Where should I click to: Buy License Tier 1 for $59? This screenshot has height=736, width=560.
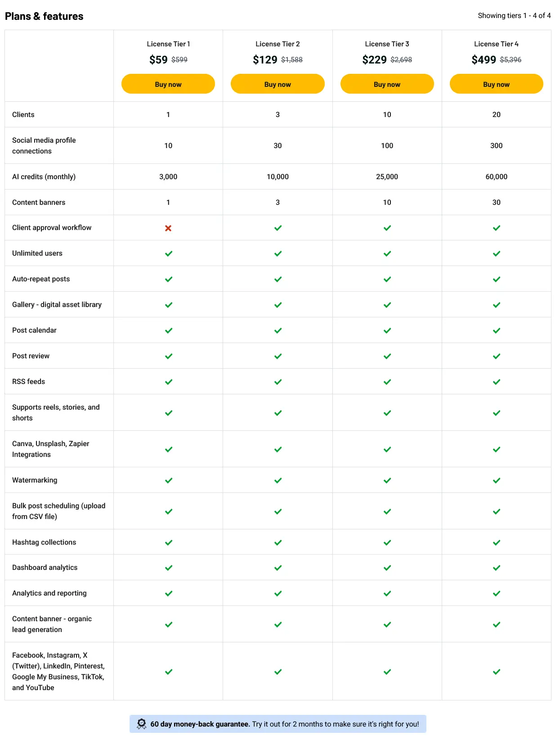click(x=168, y=84)
